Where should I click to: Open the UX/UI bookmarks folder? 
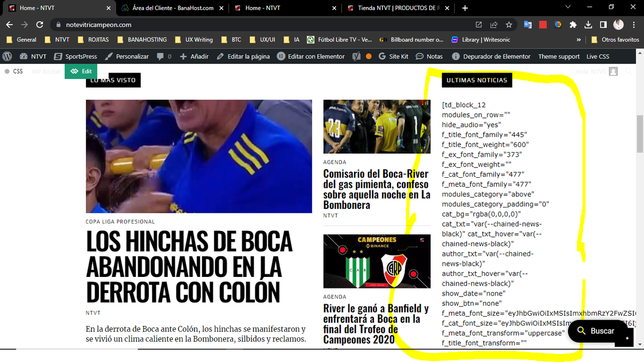click(x=263, y=39)
